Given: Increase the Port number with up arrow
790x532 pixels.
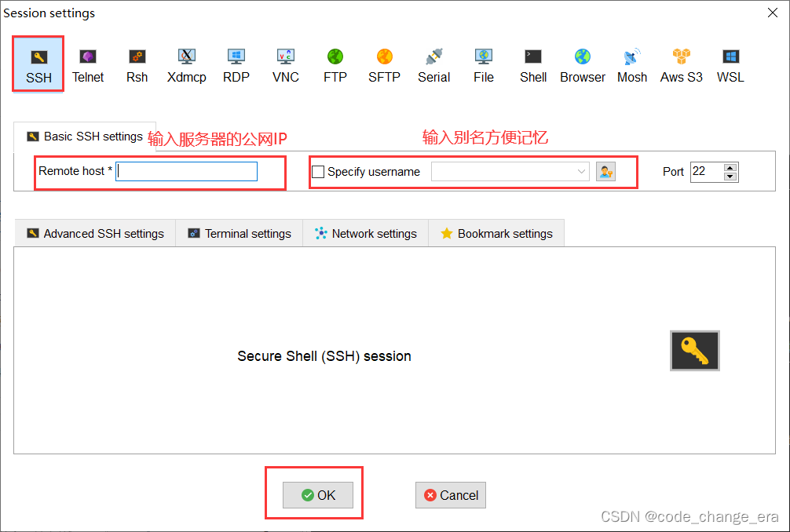Looking at the screenshot, I should [x=730, y=168].
